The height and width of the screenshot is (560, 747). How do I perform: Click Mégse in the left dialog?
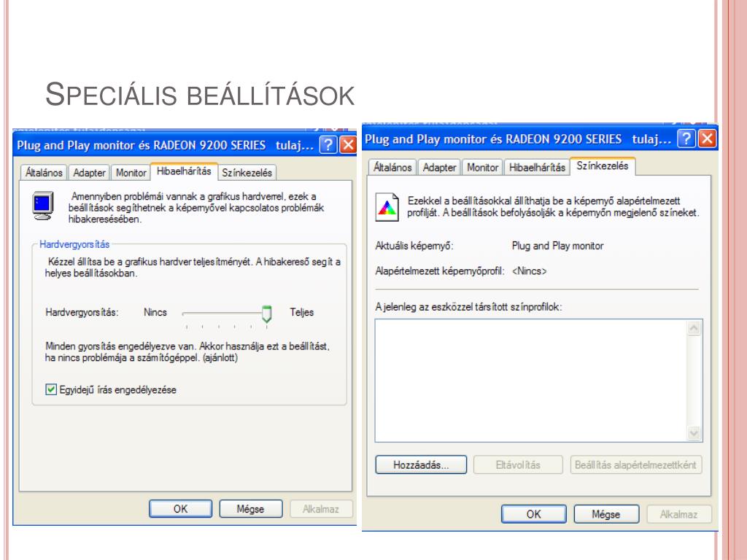(251, 508)
